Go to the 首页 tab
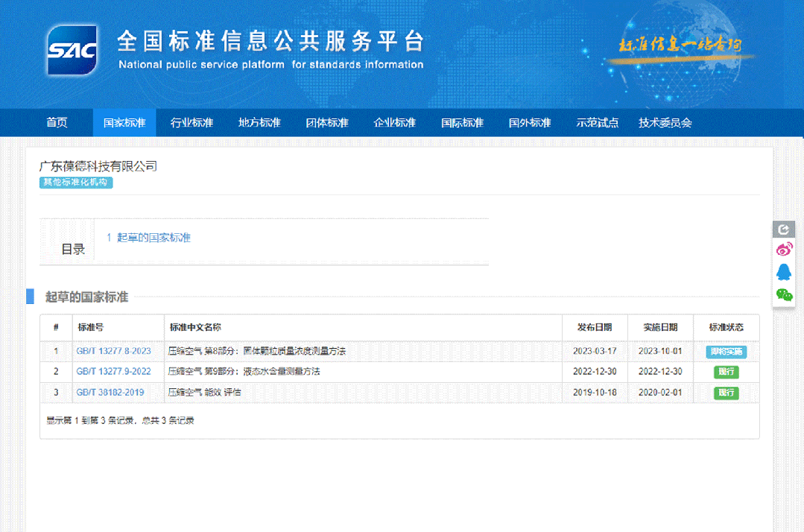Viewport: 804px width, 532px height. [x=57, y=123]
